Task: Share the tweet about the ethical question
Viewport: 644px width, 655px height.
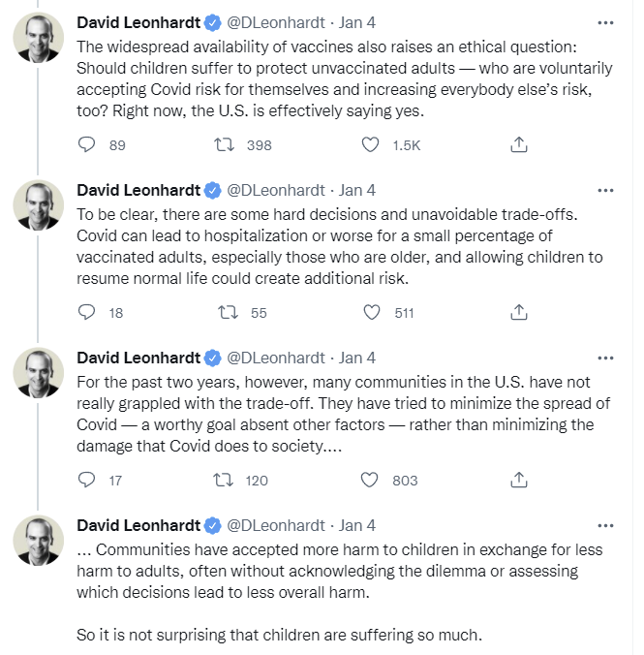Action: pos(518,145)
